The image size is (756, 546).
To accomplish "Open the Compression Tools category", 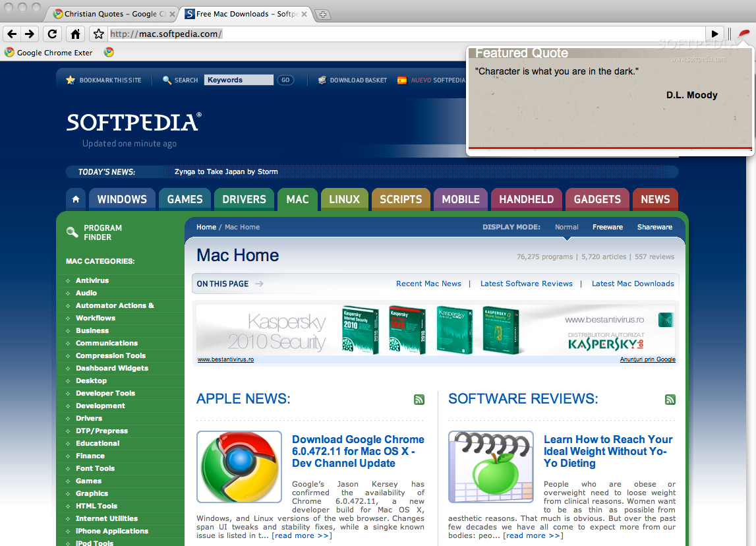I will coord(111,355).
